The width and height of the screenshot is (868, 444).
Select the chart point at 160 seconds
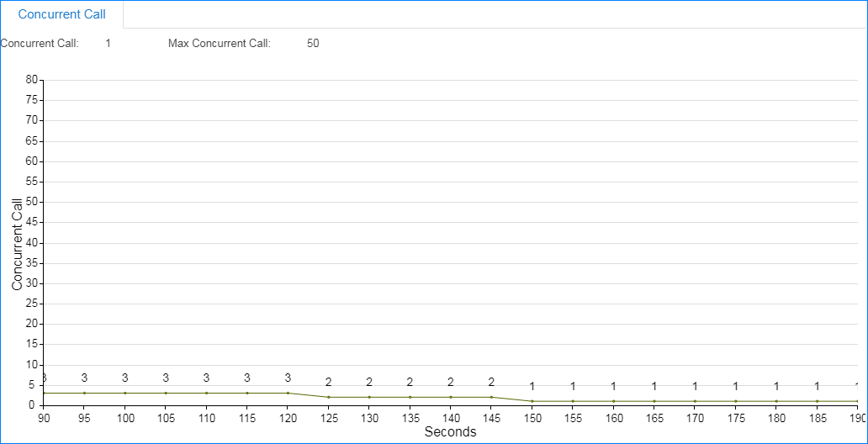tap(613, 401)
